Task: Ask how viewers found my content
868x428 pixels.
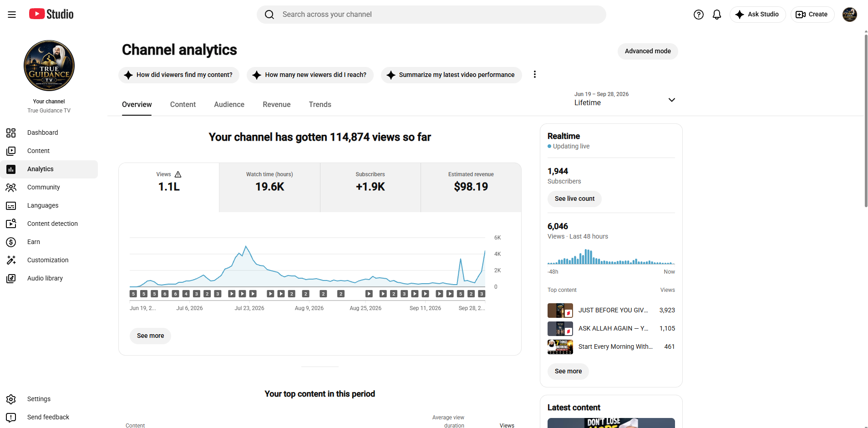Action: [179, 75]
